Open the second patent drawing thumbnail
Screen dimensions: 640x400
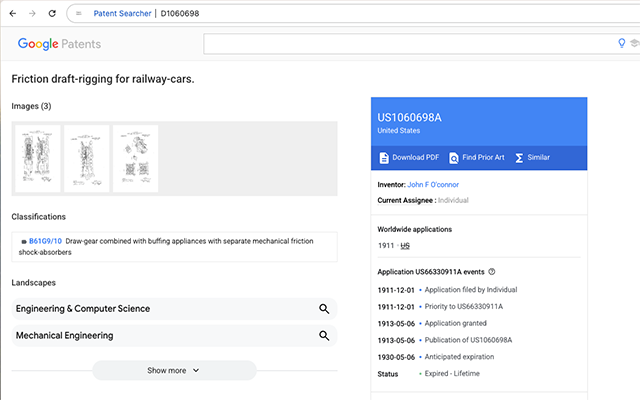point(87,158)
